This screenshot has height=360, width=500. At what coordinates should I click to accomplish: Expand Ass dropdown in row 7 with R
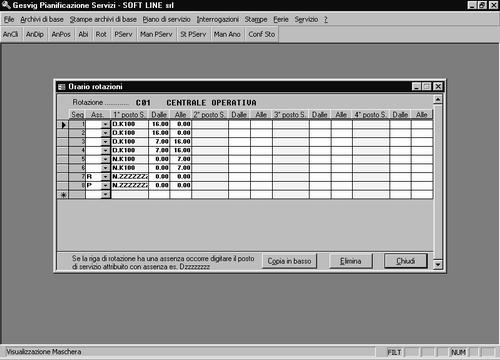point(105,177)
